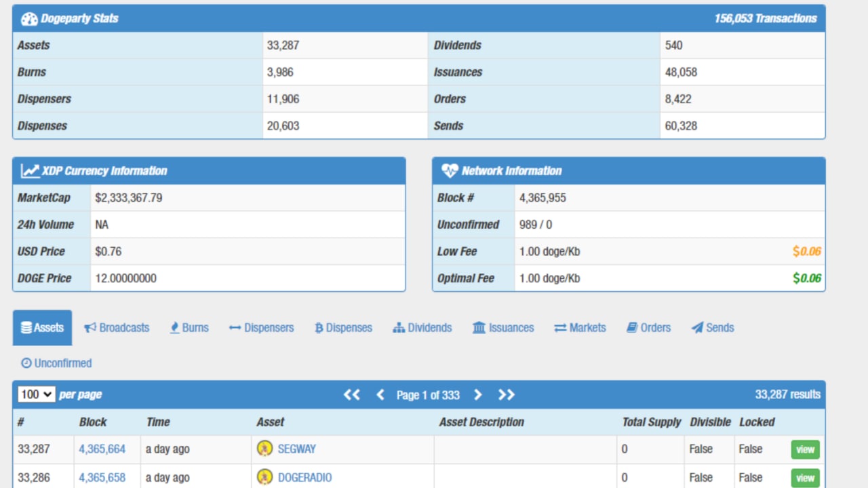Click the DOGERADIO asset coin icon
The width and height of the screenshot is (868, 488).
pos(264,477)
